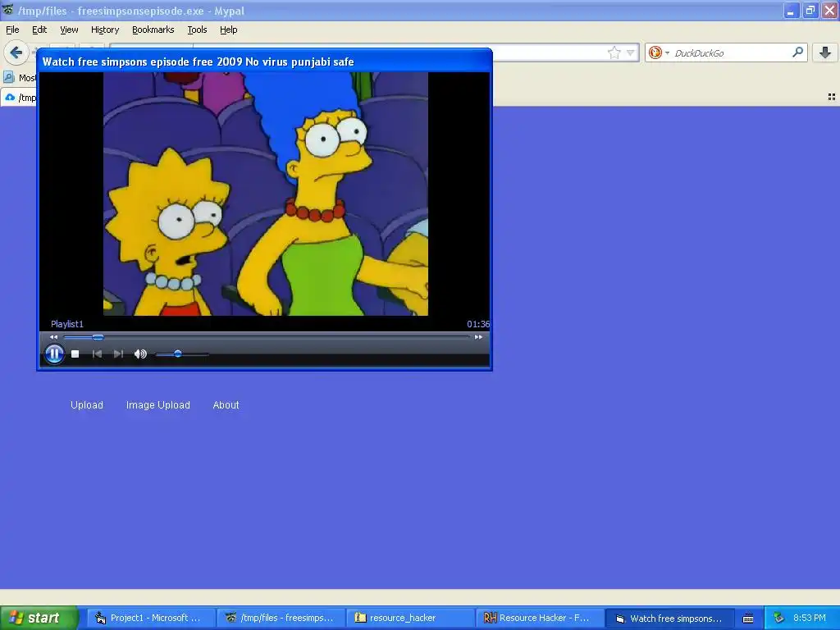Open the Help menu in Mypal
This screenshot has height=630, width=840.
pyautogui.click(x=229, y=30)
